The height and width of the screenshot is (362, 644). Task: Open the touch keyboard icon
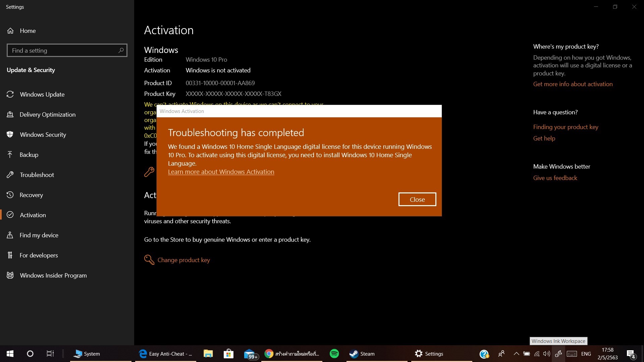(572, 354)
